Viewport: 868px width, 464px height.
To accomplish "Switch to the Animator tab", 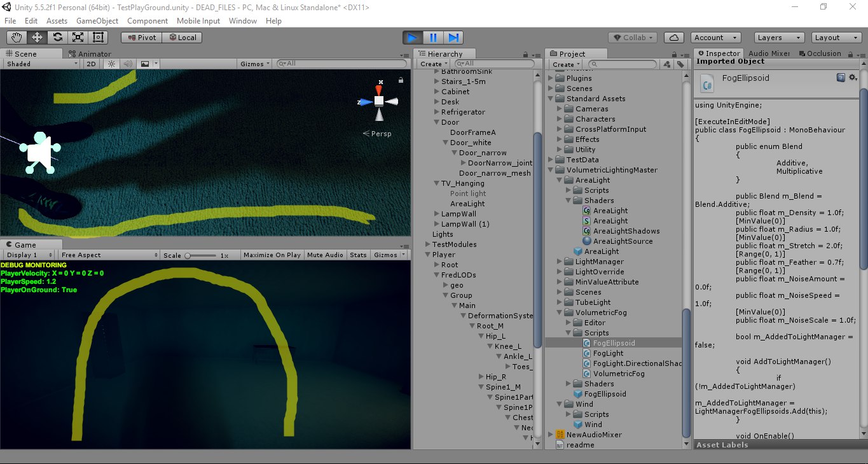I will (90, 54).
